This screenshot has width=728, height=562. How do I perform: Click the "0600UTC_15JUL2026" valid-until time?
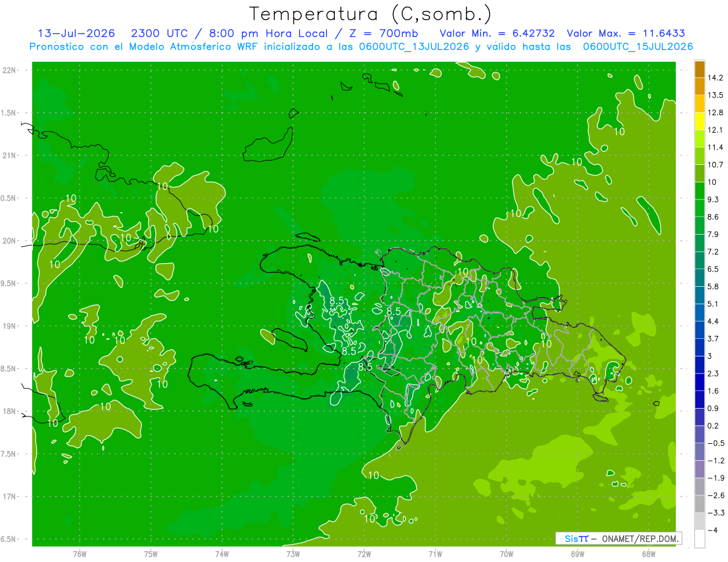point(638,47)
